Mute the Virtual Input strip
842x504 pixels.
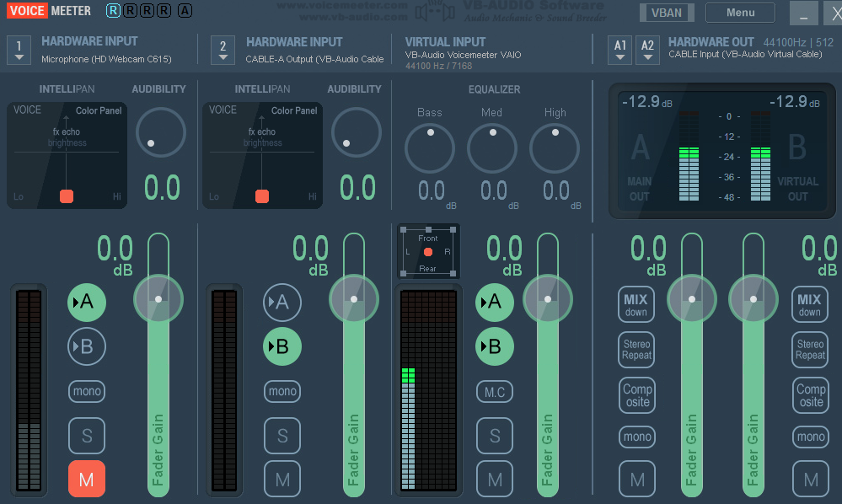[495, 479]
